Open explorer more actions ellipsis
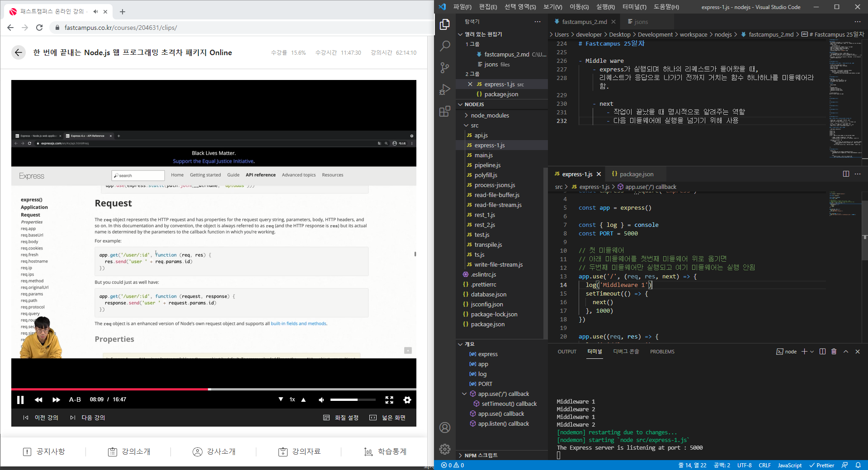The height and width of the screenshot is (470, 868). pos(537,22)
